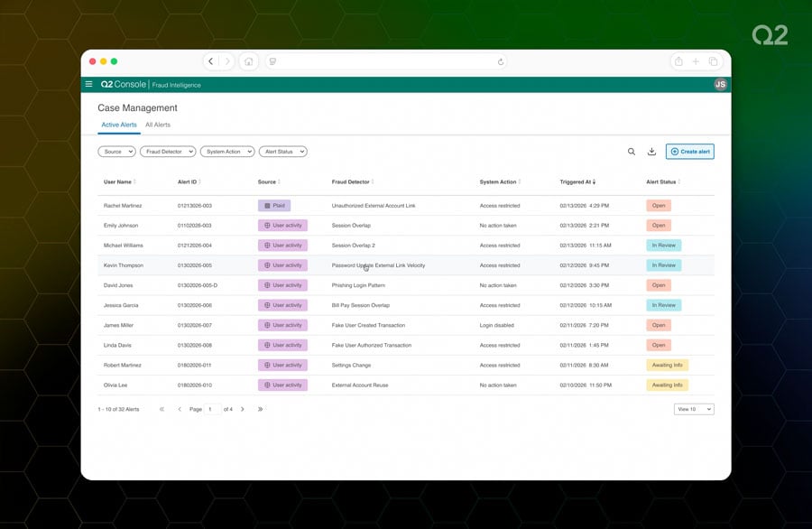Screen dimensions: 812x529
Task: Open the JS user avatar menu
Action: pos(720,84)
